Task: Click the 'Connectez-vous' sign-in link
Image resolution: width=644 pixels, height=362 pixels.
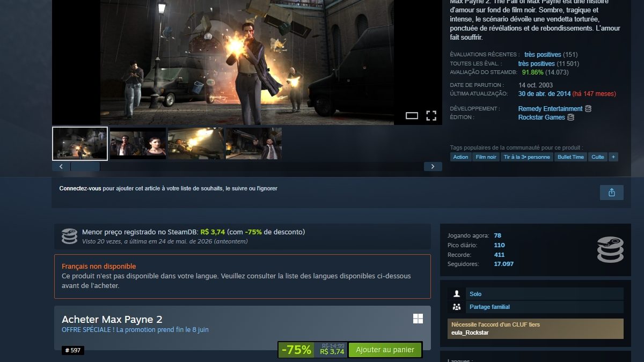Action: tap(80, 189)
